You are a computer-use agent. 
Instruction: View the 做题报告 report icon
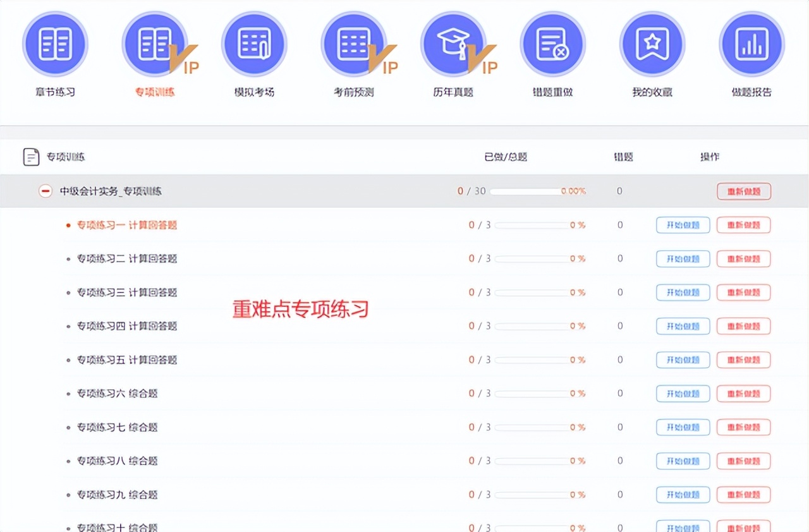[751, 43]
